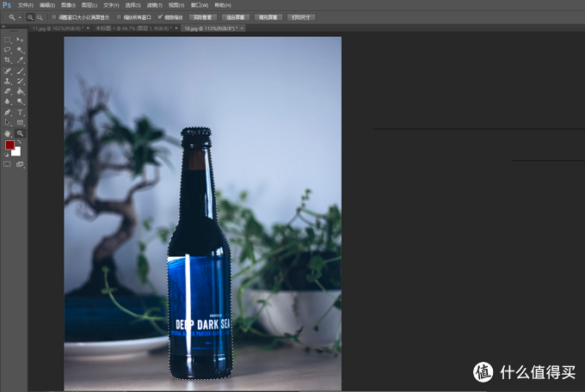
Task: Select the Crop tool
Action: click(8, 59)
